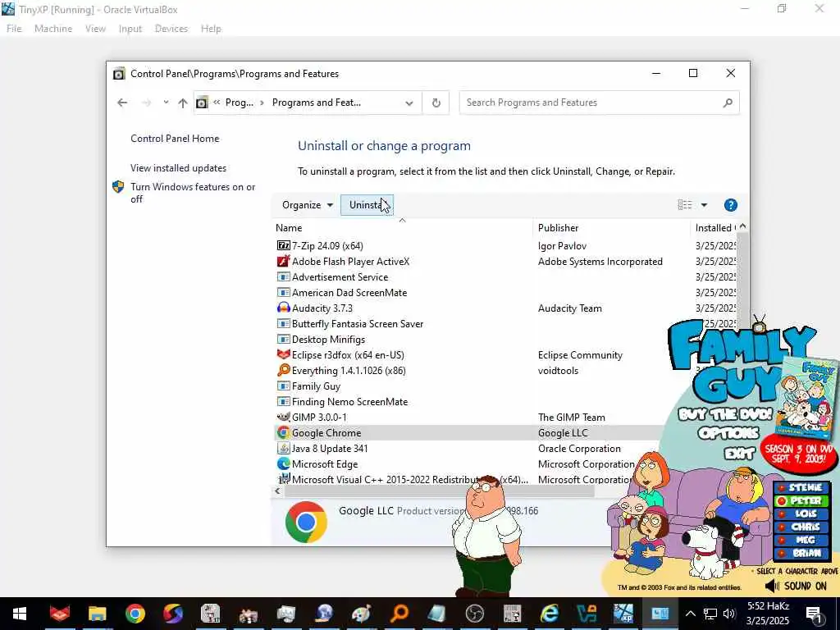Click the Name column sort header

402,228
